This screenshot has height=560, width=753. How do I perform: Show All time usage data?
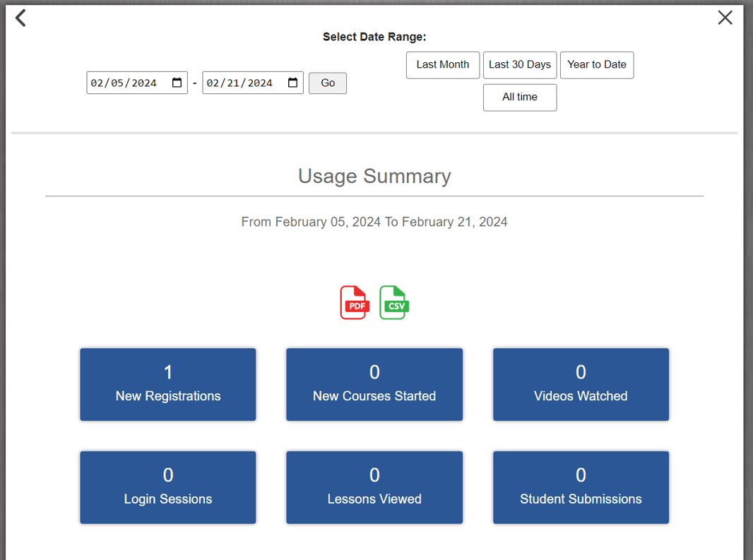(x=519, y=97)
